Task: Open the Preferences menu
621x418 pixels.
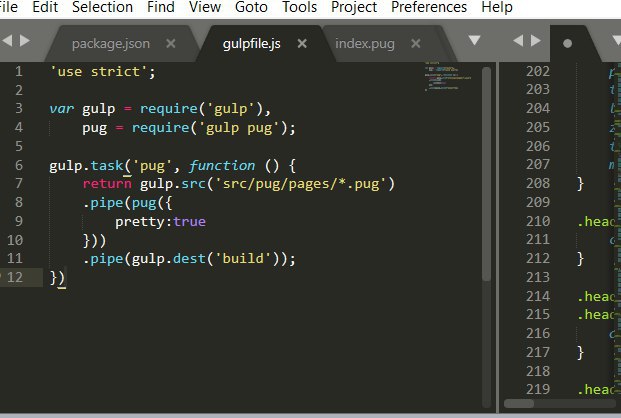Action: click(x=429, y=7)
